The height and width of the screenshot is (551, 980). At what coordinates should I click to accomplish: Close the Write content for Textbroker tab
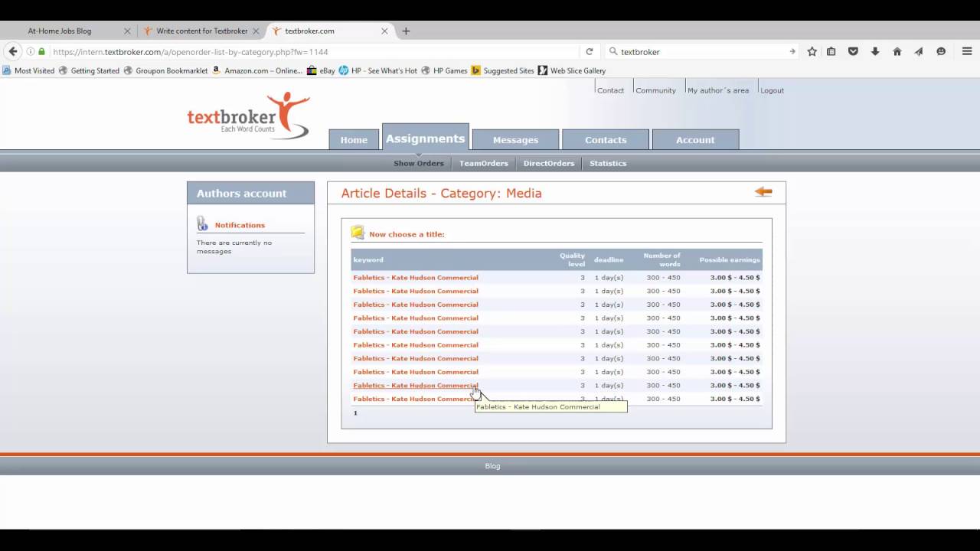point(256,31)
